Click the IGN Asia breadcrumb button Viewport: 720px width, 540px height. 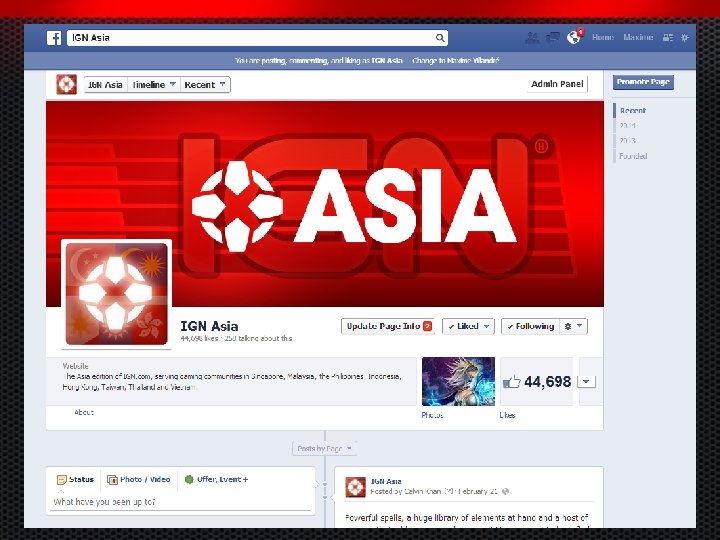(x=105, y=85)
